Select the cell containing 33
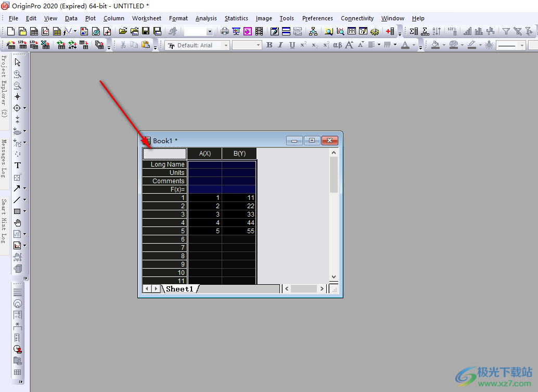538x392 pixels. coord(239,214)
